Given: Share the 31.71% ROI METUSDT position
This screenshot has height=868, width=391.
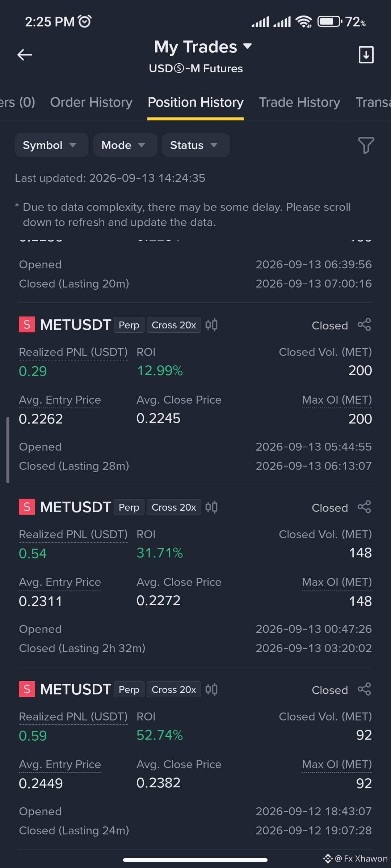Looking at the screenshot, I should [364, 507].
